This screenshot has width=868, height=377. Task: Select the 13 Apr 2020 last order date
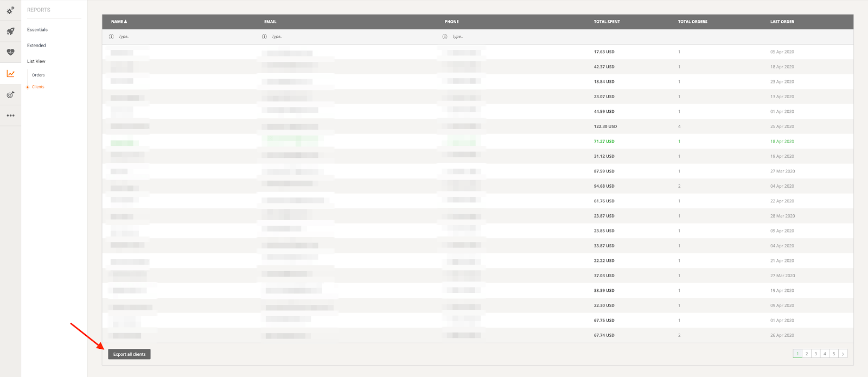point(782,97)
